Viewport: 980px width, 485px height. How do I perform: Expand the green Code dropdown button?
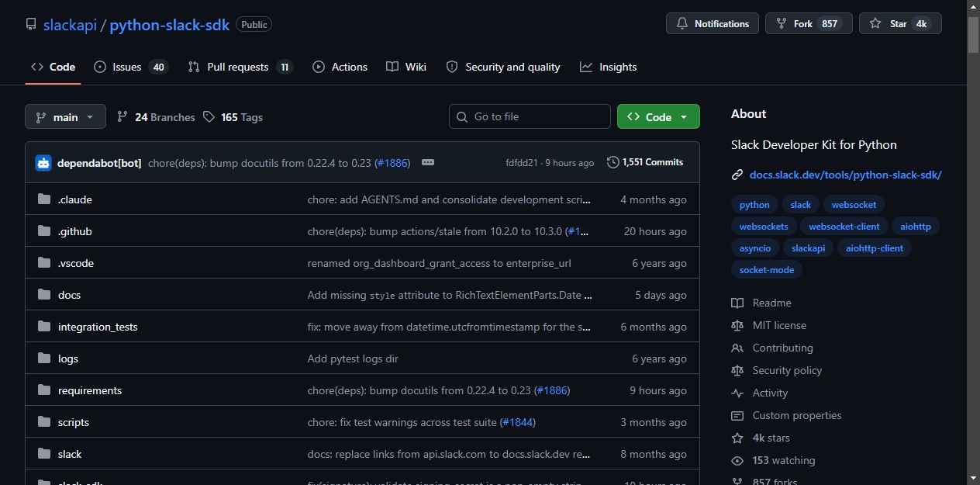[658, 116]
